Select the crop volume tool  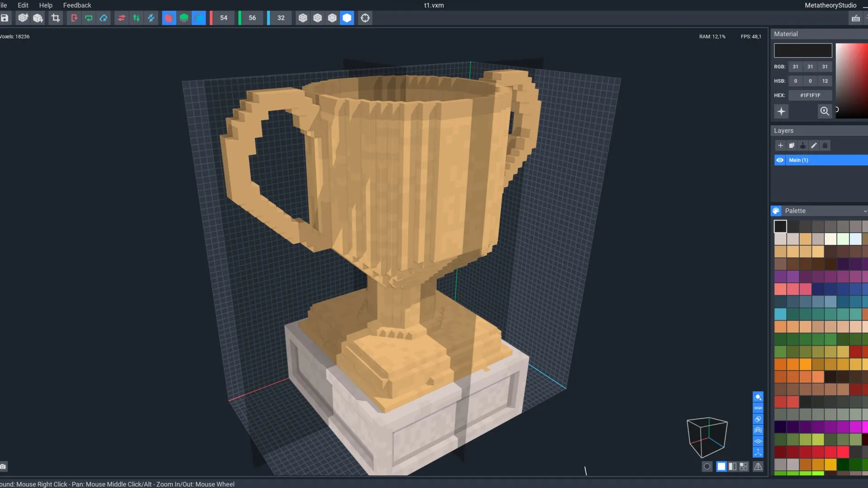click(x=56, y=18)
